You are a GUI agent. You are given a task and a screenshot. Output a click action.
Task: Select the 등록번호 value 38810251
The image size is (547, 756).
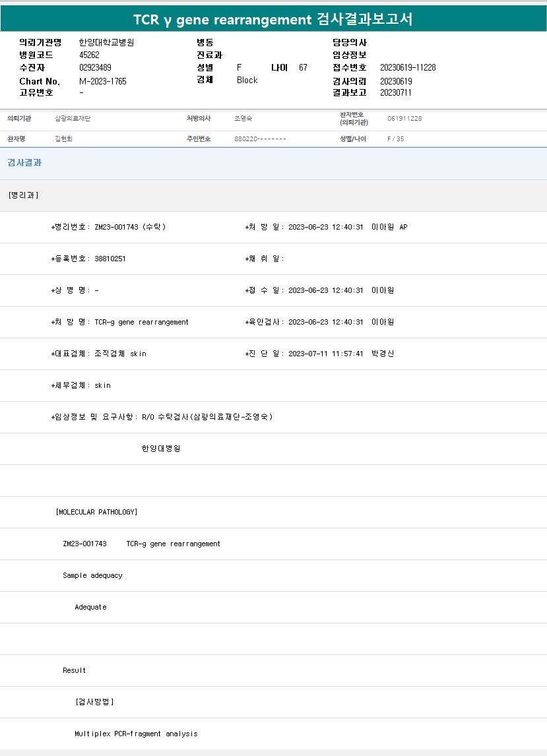(x=110, y=259)
